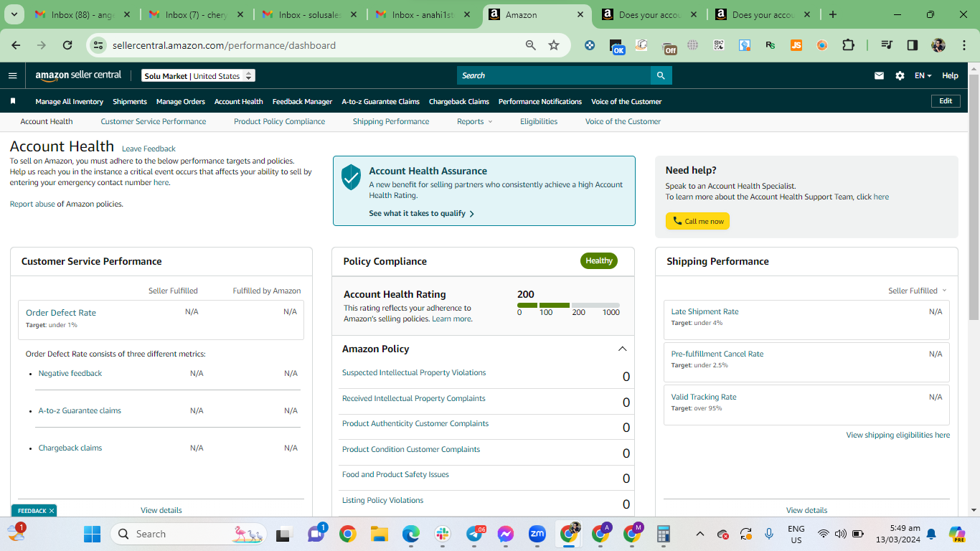Collapse the Amazon Policy section
The height and width of the screenshot is (551, 980).
point(622,349)
